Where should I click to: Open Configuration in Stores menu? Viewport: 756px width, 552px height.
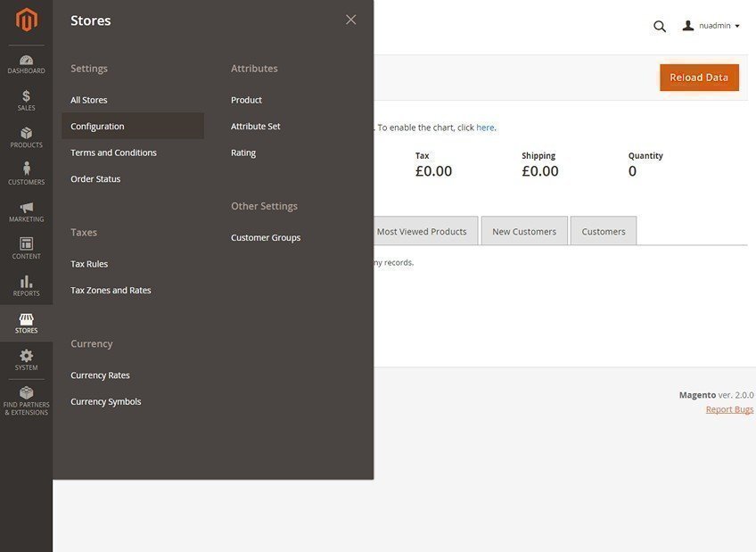pyautogui.click(x=133, y=126)
